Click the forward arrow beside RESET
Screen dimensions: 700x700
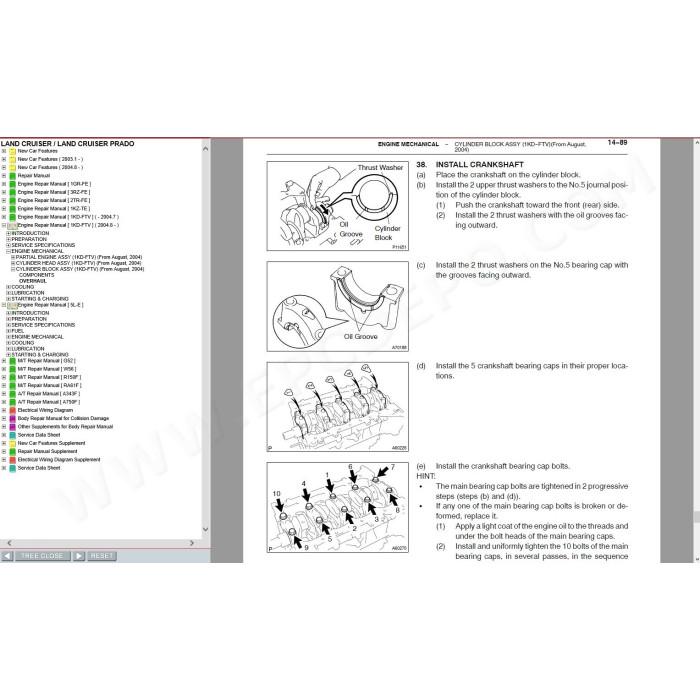click(x=79, y=556)
